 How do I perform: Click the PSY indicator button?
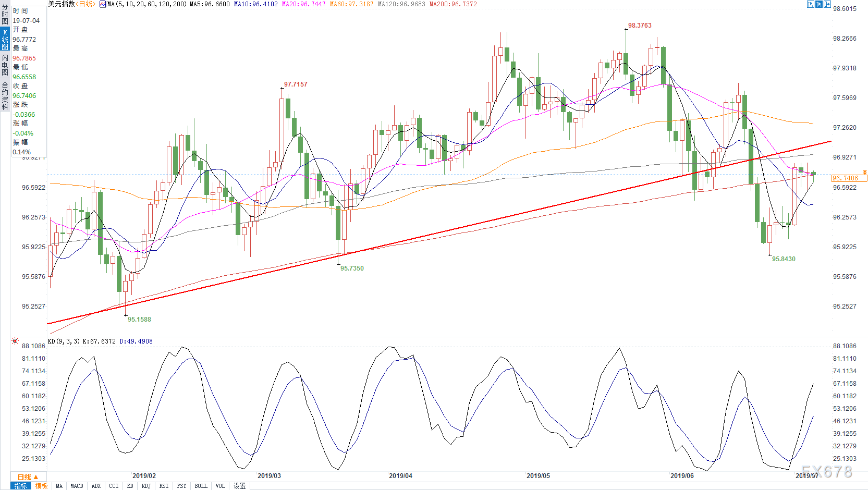[x=181, y=486]
